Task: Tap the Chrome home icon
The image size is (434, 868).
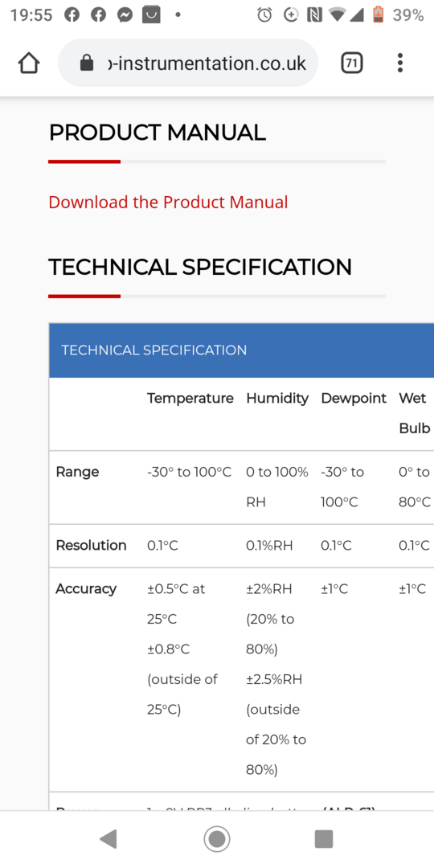Action: 29,63
